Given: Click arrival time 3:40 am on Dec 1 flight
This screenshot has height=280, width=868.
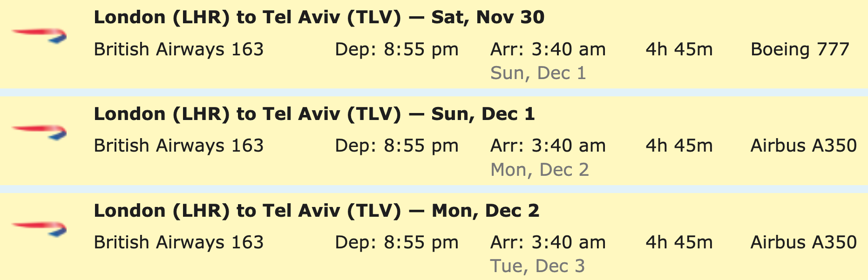Looking at the screenshot, I should pos(548,146).
